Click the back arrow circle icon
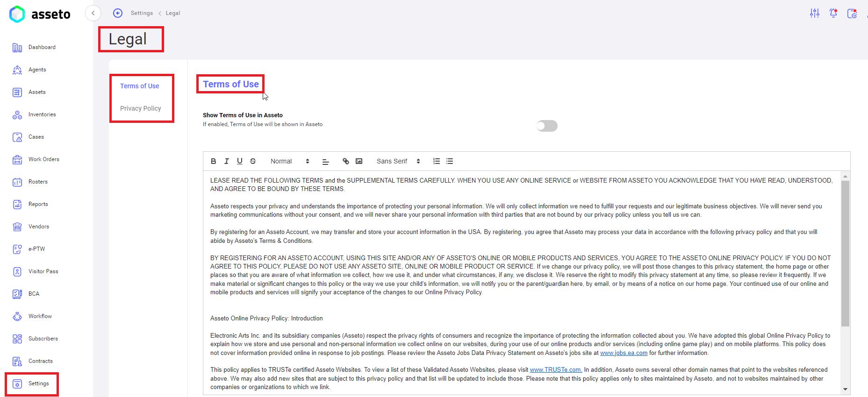Screen dimensions: 868x397 coord(118,13)
